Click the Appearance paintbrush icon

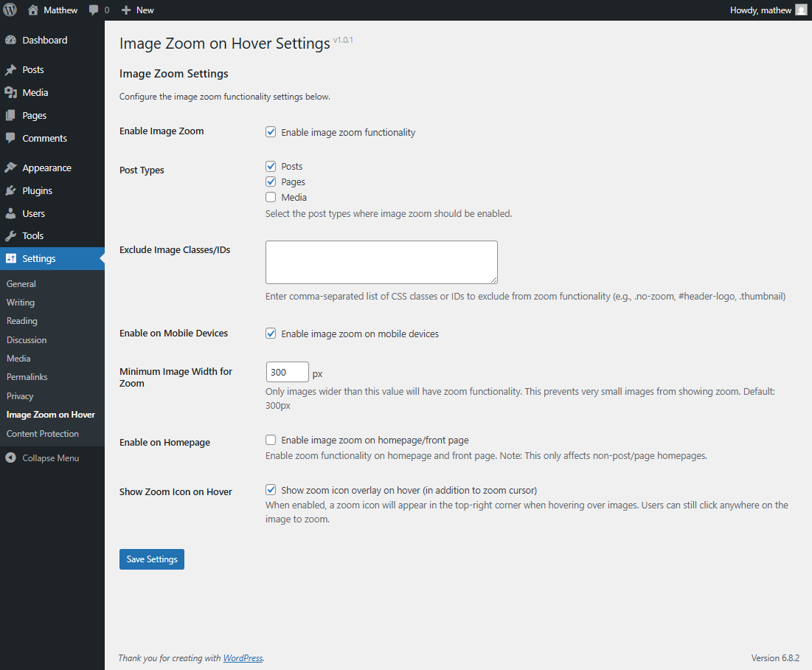pyautogui.click(x=10, y=168)
